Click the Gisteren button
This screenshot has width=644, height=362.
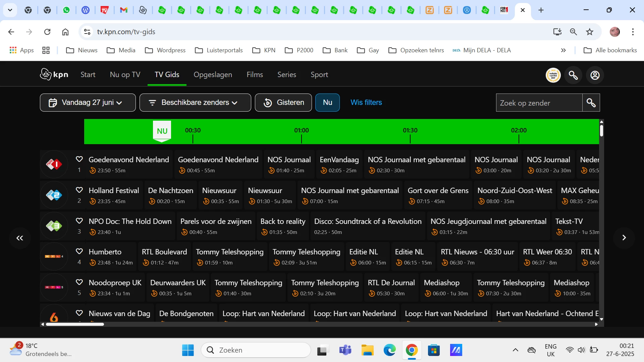(x=283, y=103)
